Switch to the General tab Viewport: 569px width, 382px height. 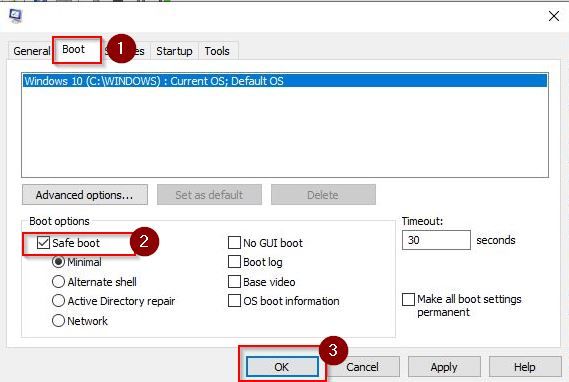pyautogui.click(x=32, y=51)
